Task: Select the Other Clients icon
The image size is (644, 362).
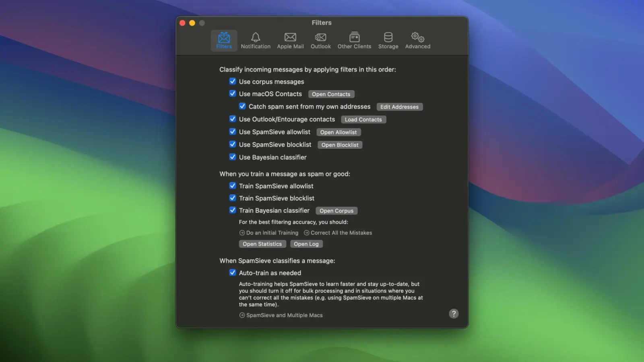Action: [354, 40]
